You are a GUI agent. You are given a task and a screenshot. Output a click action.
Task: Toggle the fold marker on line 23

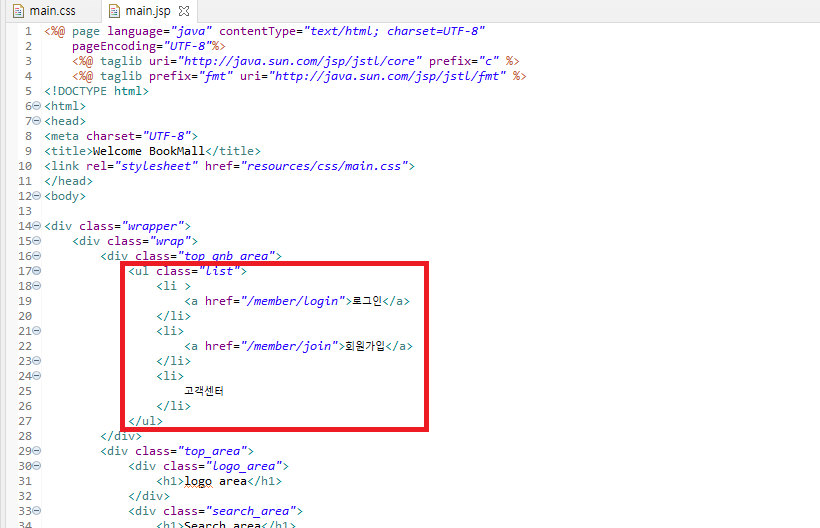tap(37, 361)
